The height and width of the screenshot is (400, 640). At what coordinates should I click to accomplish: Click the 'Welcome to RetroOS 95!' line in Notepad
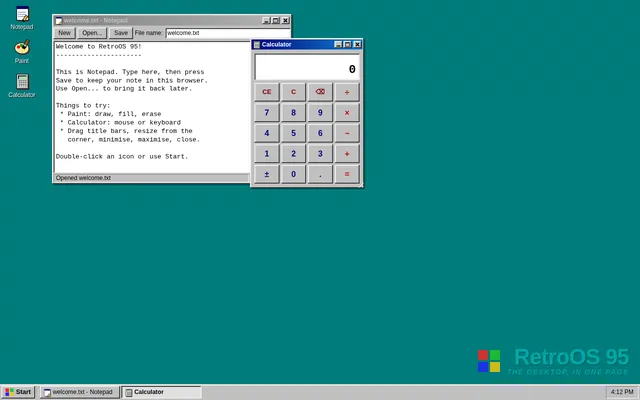click(x=98, y=47)
